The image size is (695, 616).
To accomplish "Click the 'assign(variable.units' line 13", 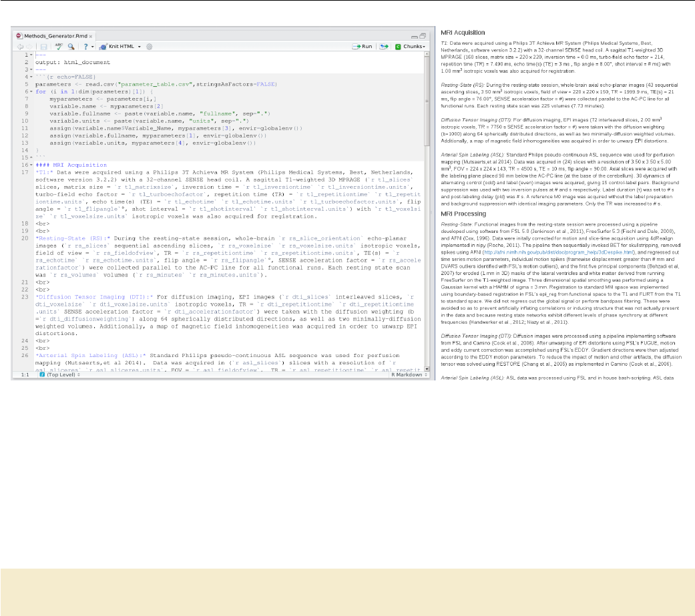I will tap(152, 143).
